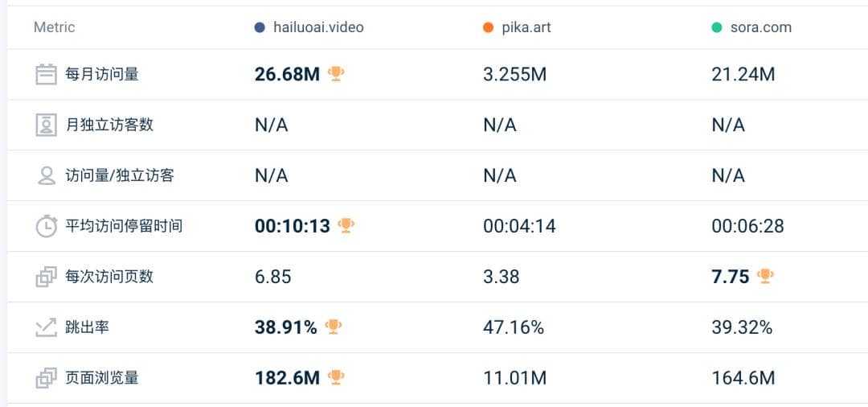Click the orange dot for pika.art
Image resolution: width=868 pixels, height=407 pixels.
[x=488, y=27]
